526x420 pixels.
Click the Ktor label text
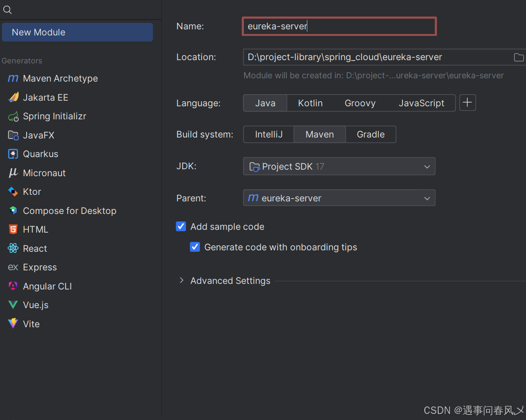[32, 192]
